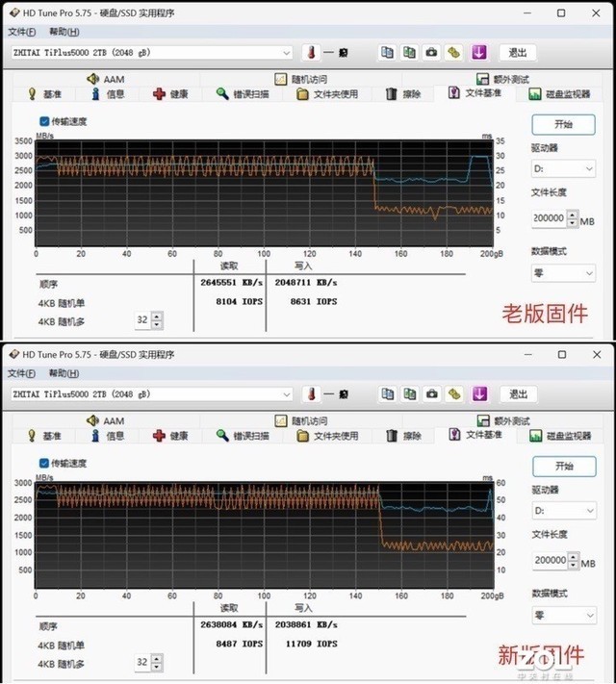Open the options icon in bottom window
616x684 pixels.
coord(454,394)
